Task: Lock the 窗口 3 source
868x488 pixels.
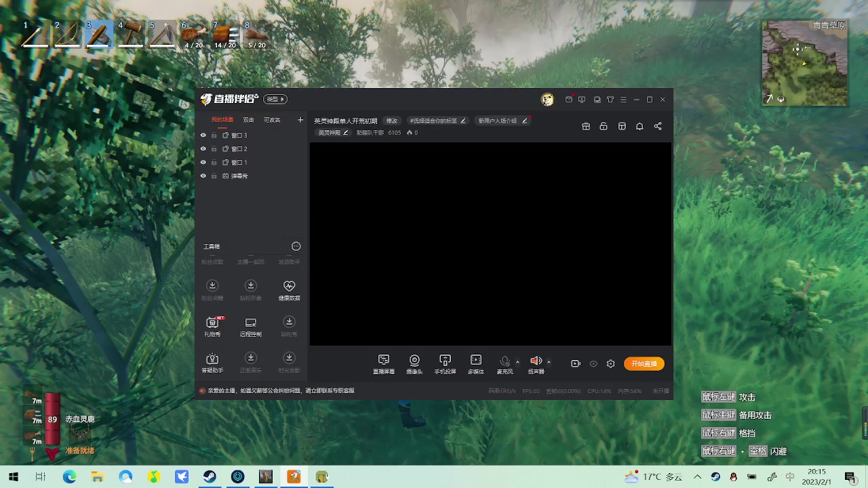Action: coord(214,136)
